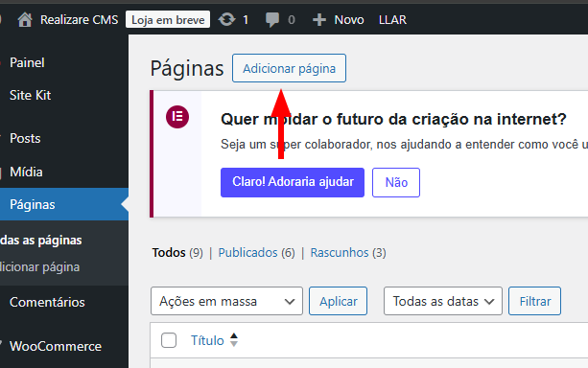Open Mídia from the sidebar
The height and width of the screenshot is (368, 588).
point(26,172)
